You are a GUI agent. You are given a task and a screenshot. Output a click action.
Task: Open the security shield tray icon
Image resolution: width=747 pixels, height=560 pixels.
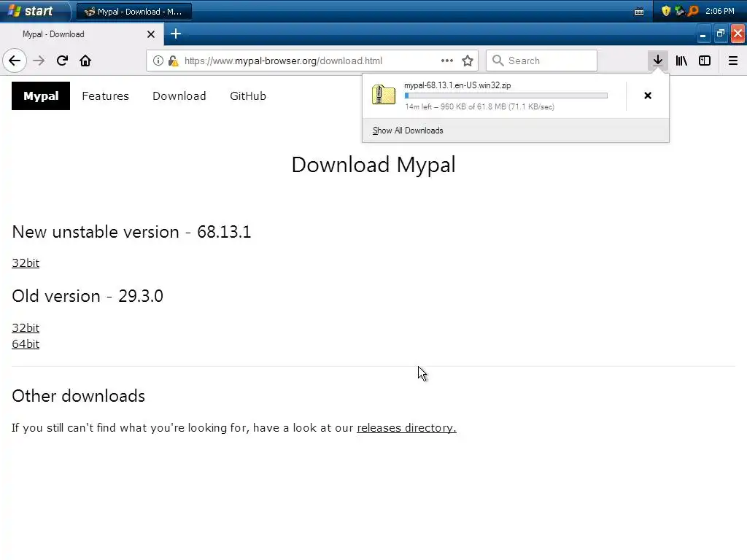click(x=666, y=11)
